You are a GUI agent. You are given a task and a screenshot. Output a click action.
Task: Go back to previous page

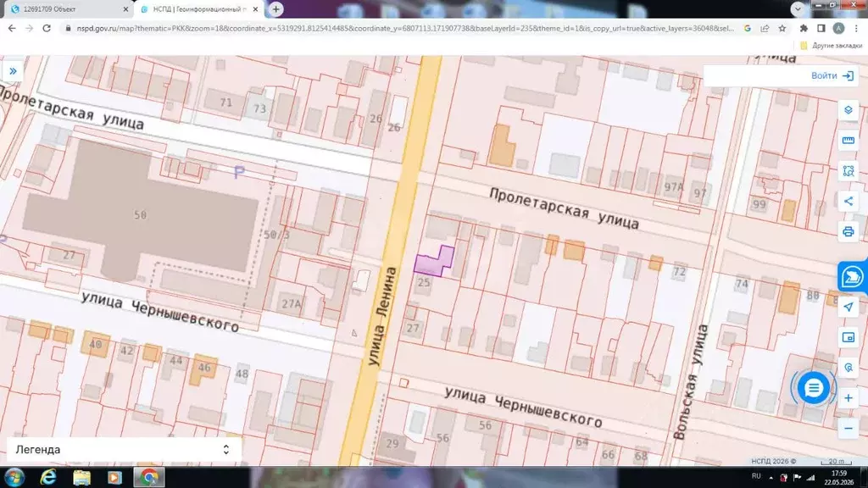tap(12, 28)
